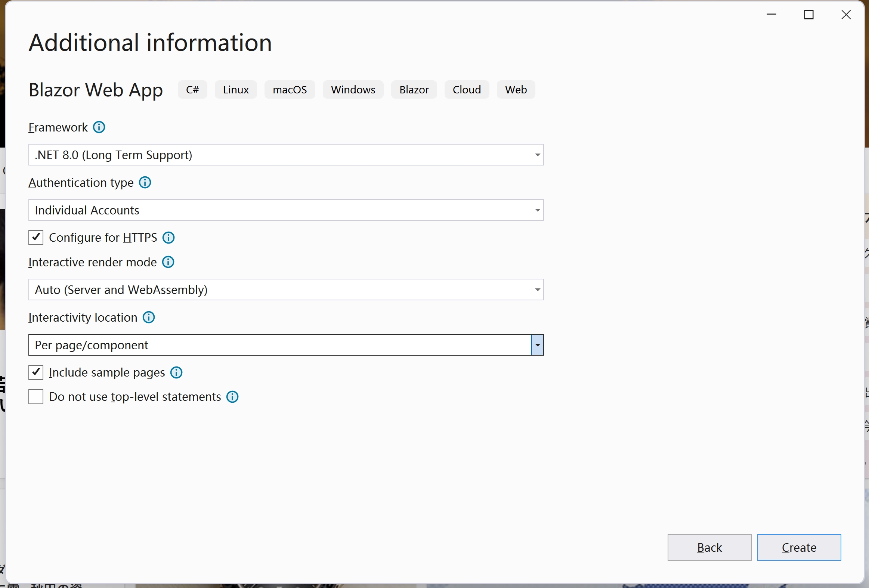869x588 pixels.
Task: Click the Cloud tag
Action: click(467, 90)
